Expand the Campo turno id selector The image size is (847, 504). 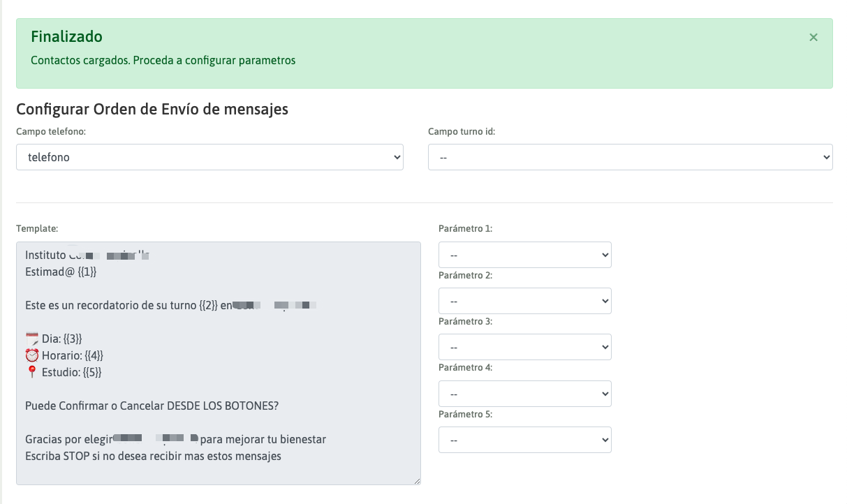630,157
